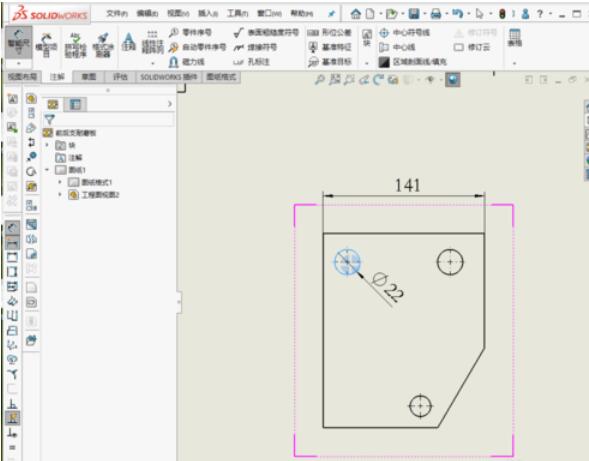Switch to the 草图 (Sketch) tab
This screenshot has height=461, width=589.
click(x=89, y=77)
